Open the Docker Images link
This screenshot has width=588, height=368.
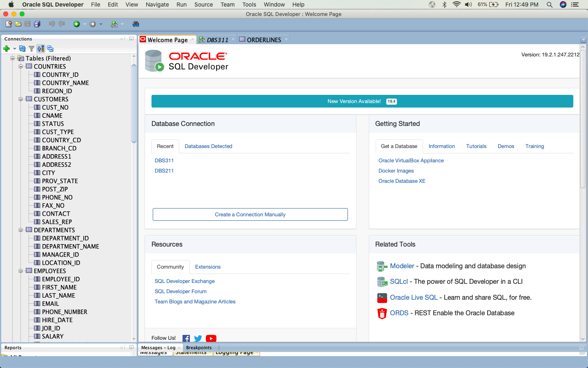(396, 171)
